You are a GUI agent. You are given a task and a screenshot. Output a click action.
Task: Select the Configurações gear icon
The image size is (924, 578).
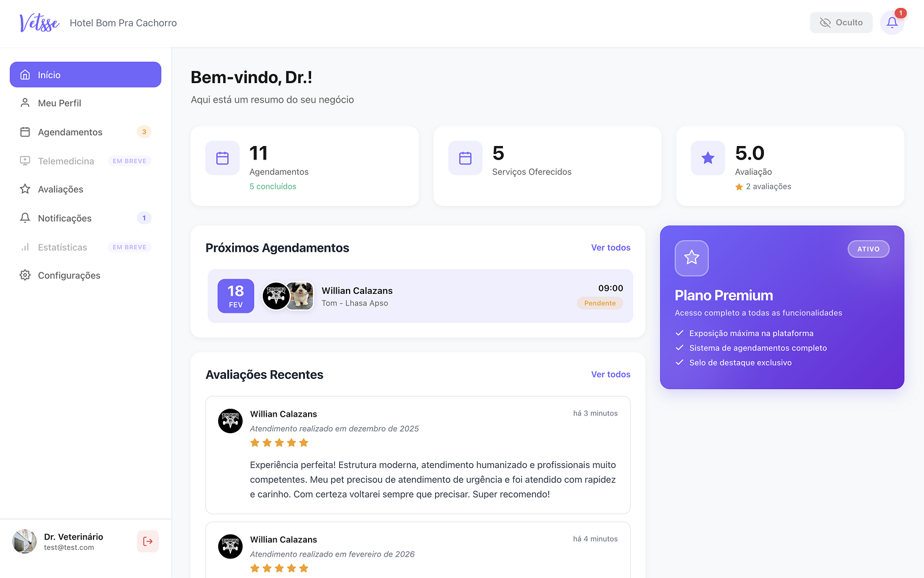25,275
